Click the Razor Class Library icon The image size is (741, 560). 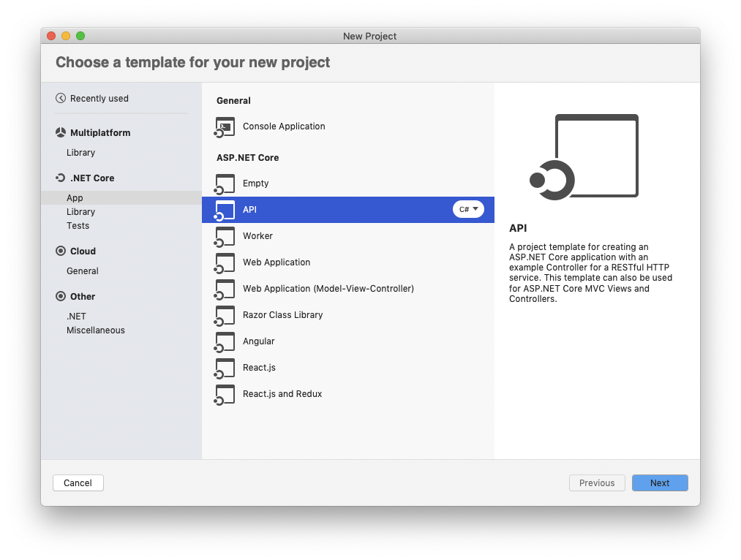225,315
